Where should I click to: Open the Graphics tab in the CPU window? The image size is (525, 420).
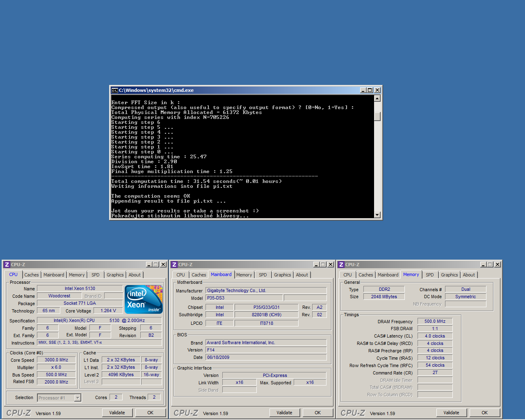(x=115, y=275)
